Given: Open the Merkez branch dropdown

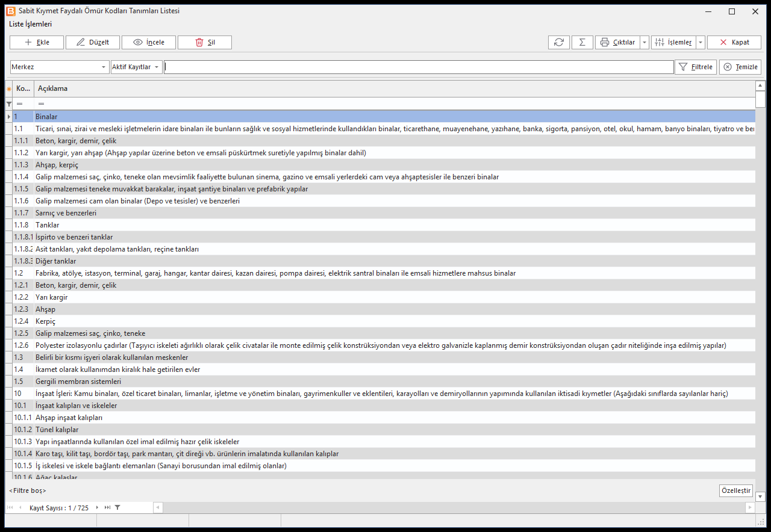Looking at the screenshot, I should (x=59, y=67).
